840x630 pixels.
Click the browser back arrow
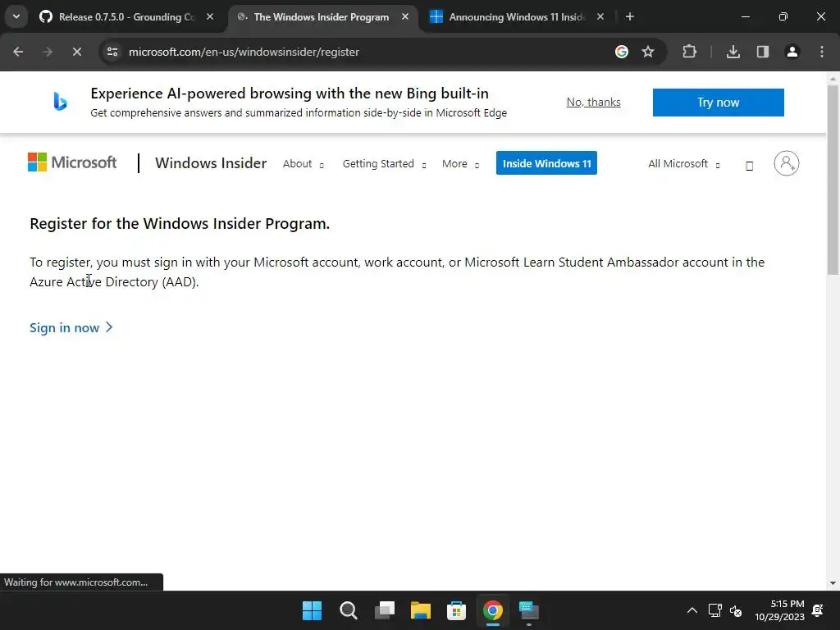[18, 52]
